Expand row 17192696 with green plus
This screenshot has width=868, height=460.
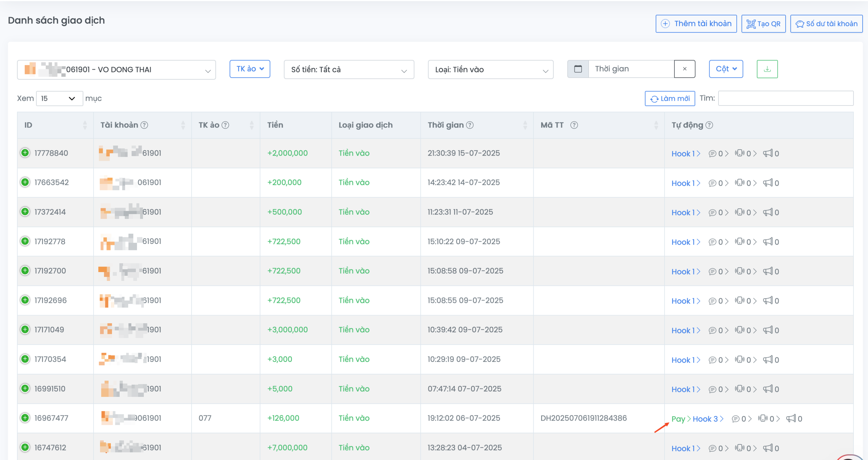coord(25,300)
